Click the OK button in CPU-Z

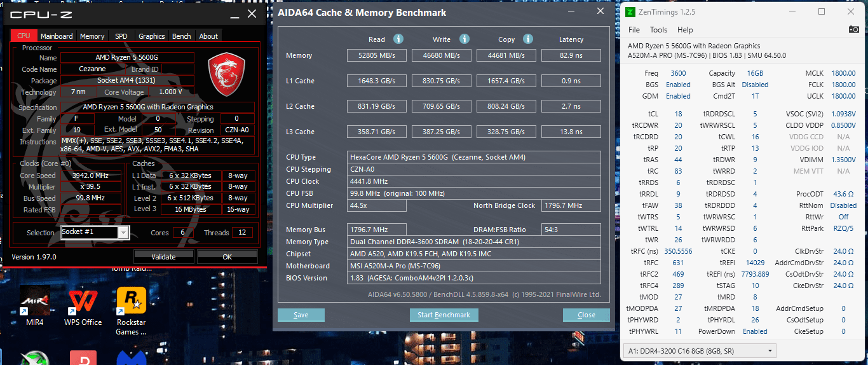pyautogui.click(x=227, y=257)
